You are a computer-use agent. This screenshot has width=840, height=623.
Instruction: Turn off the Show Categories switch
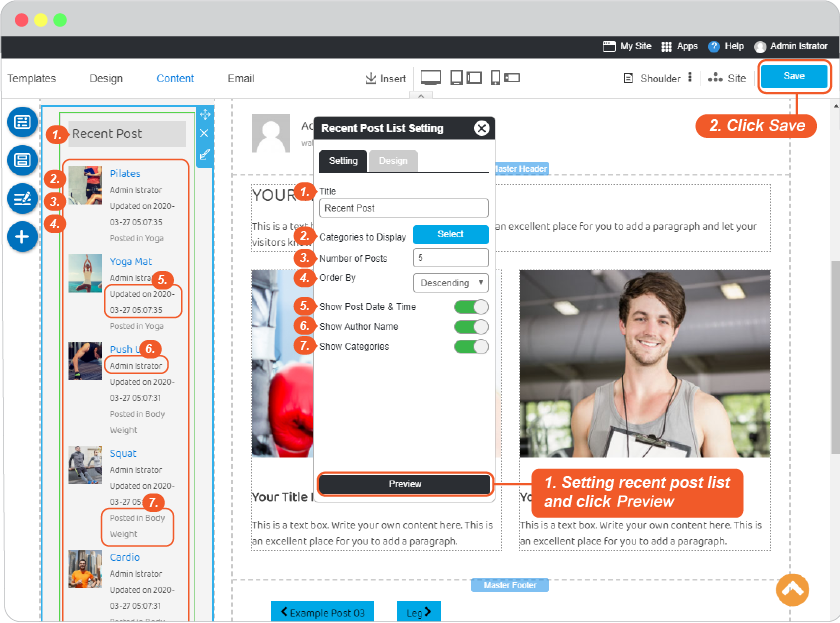click(471, 347)
